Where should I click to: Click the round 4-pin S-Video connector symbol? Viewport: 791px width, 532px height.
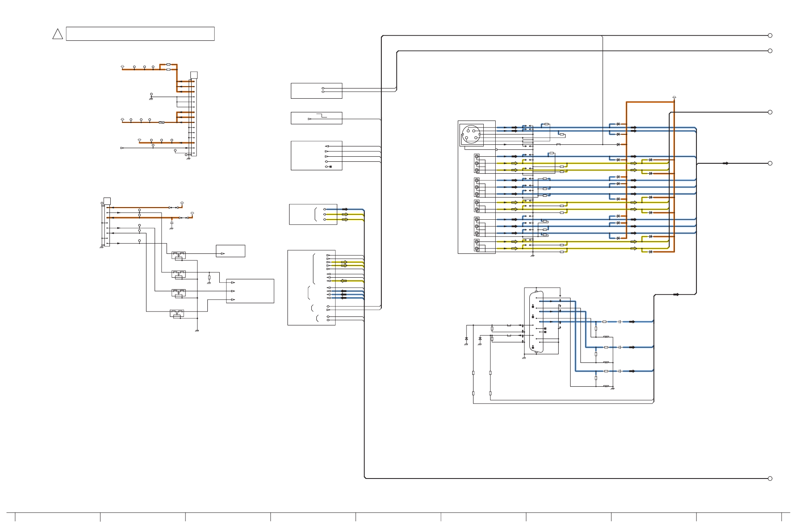(x=471, y=135)
